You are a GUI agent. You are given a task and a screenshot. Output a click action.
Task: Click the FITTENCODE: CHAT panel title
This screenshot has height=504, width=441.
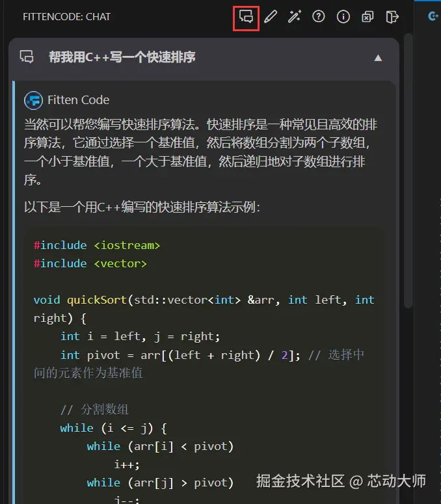(x=66, y=17)
